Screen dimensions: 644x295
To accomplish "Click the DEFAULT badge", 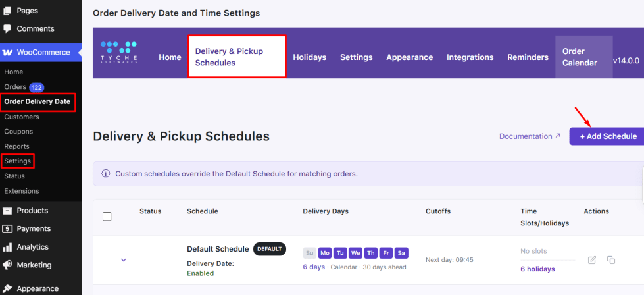I will [x=270, y=249].
